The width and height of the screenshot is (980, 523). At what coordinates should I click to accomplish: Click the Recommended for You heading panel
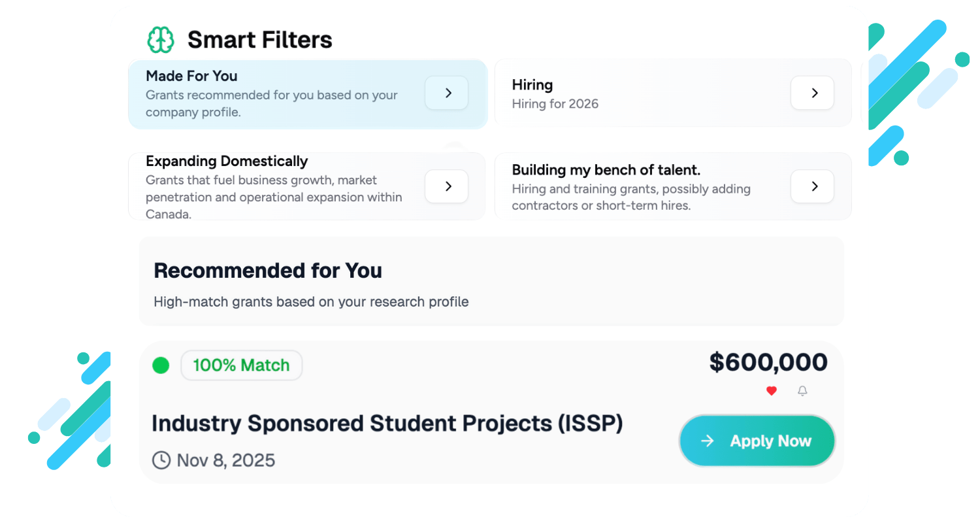click(491, 281)
